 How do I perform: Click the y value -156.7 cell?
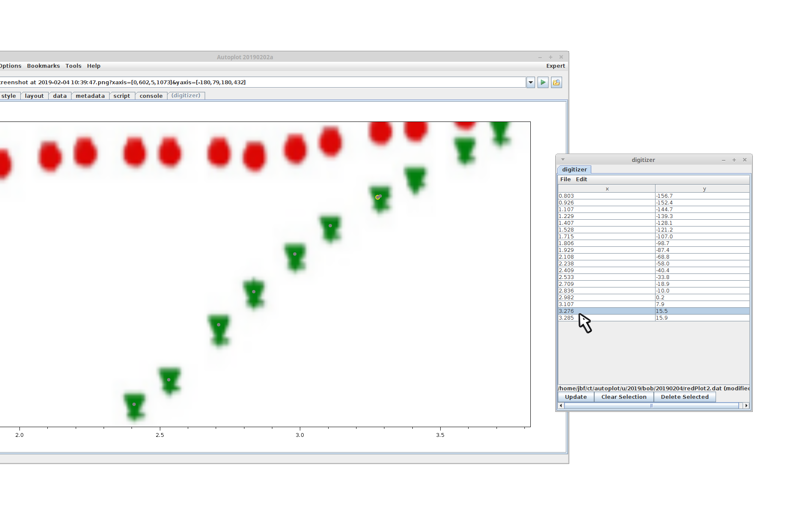[702, 196]
